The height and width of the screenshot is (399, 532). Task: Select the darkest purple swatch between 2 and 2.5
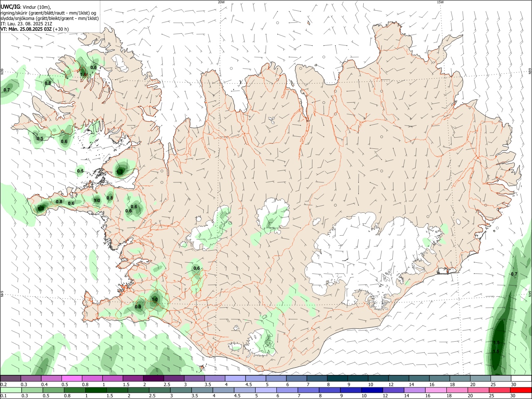[153, 378]
